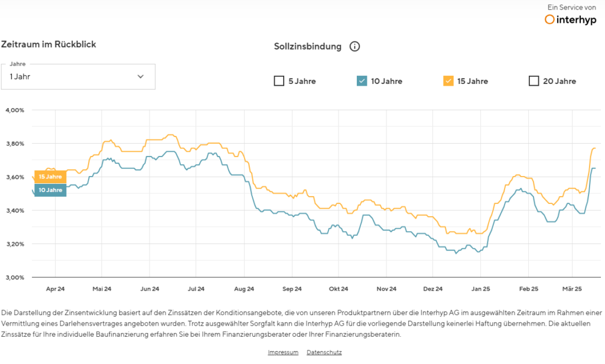This screenshot has width=605, height=364.
Task: Tick the 20 Jahre checkbox
Action: click(x=534, y=81)
